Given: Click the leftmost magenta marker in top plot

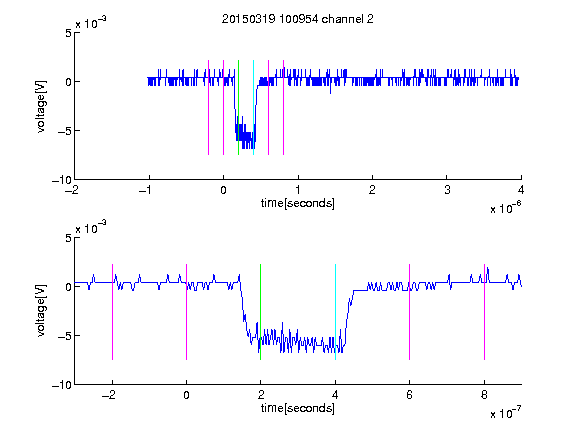Looking at the screenshot, I should (209, 107).
